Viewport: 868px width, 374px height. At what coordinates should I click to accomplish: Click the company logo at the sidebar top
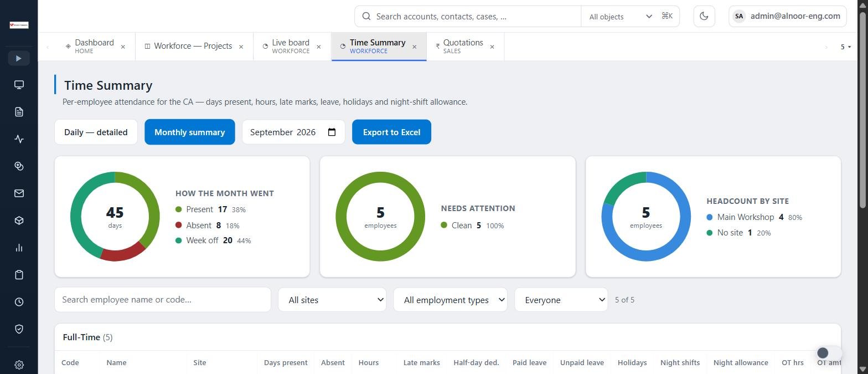[x=19, y=25]
